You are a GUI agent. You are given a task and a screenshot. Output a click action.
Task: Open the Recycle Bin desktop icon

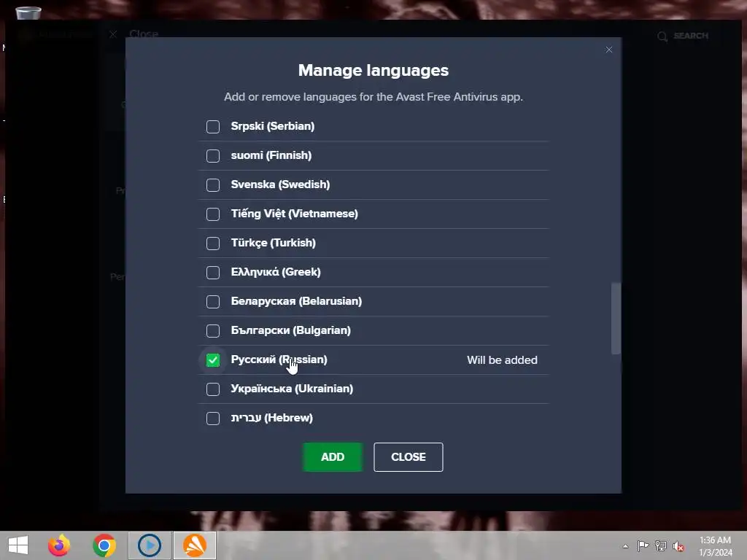pos(28,12)
